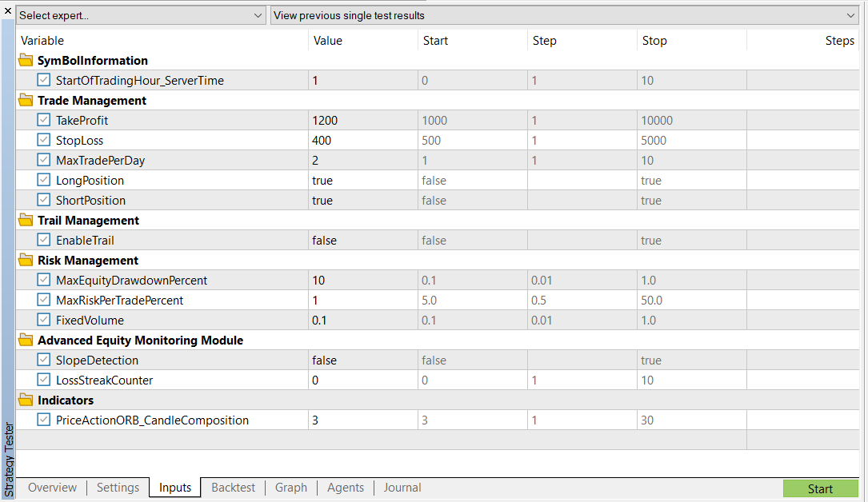The height and width of the screenshot is (502, 868).
Task: Click the Indicators folder icon
Action: pyautogui.click(x=25, y=400)
